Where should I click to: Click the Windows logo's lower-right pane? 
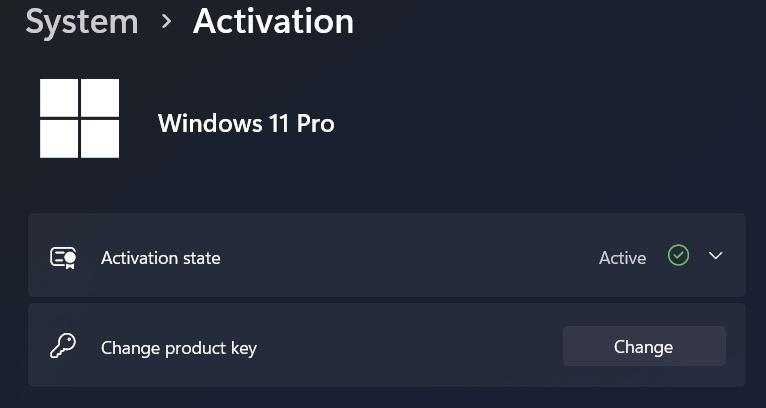[100, 139]
